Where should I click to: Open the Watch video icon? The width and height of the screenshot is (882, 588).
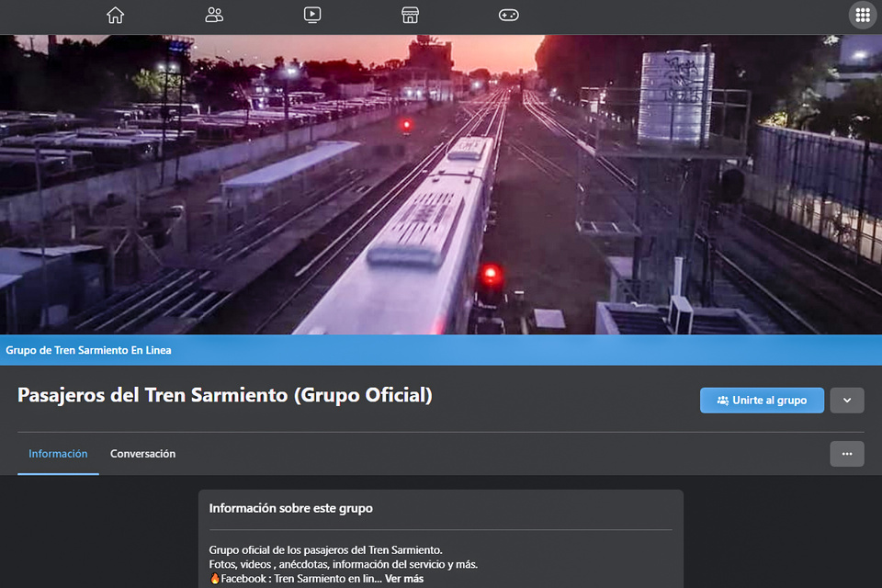click(x=312, y=15)
